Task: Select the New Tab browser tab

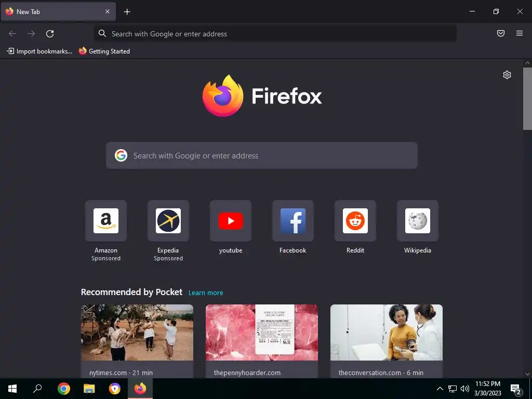Action: (58, 11)
